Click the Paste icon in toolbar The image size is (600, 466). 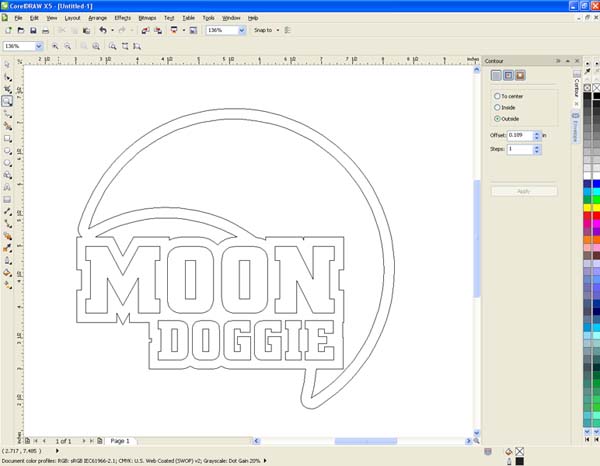pyautogui.click(x=87, y=30)
